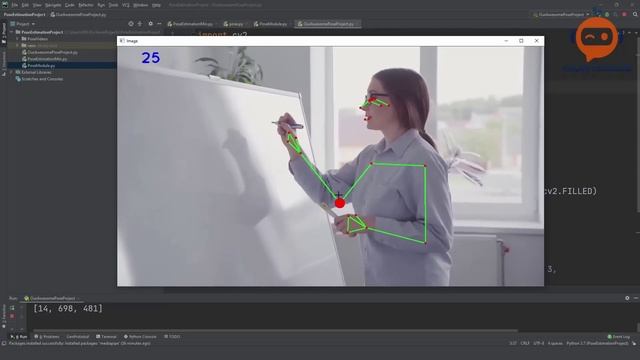Click the Search Everywhere magnifier icon
640x360 pixels.
[636, 14]
